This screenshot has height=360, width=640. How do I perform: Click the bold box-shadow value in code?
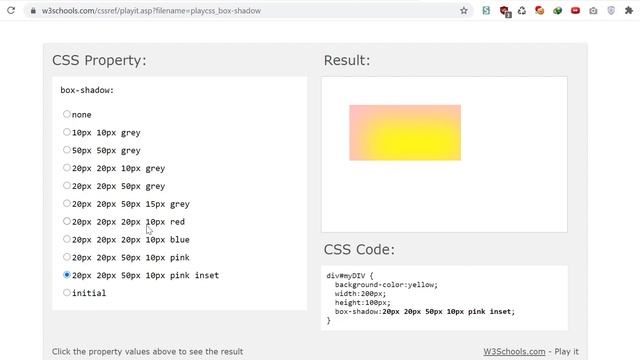click(449, 312)
